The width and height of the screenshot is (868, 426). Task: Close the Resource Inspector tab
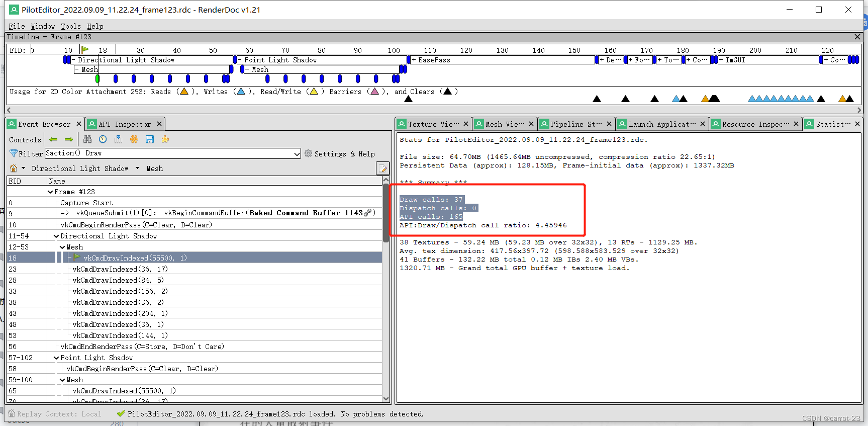[x=796, y=124]
